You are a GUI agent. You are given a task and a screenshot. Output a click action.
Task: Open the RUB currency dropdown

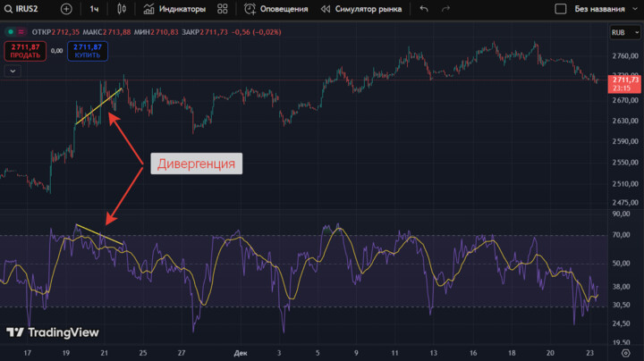coord(622,32)
